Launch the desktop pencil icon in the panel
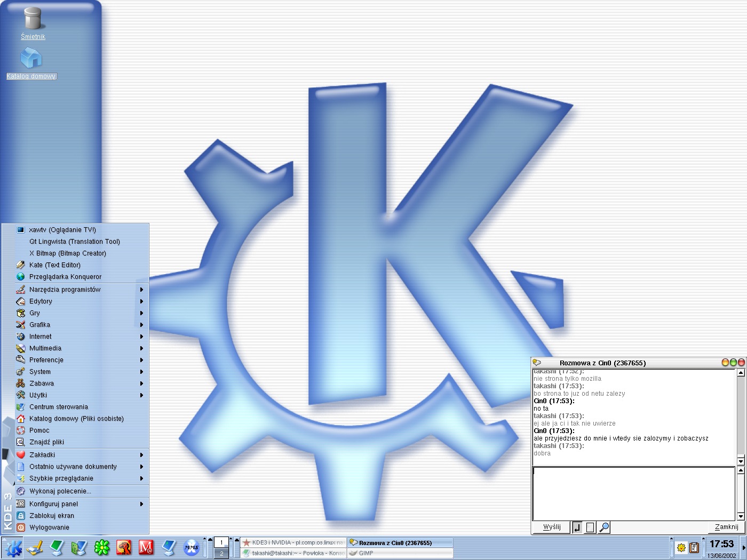 tap(35, 548)
